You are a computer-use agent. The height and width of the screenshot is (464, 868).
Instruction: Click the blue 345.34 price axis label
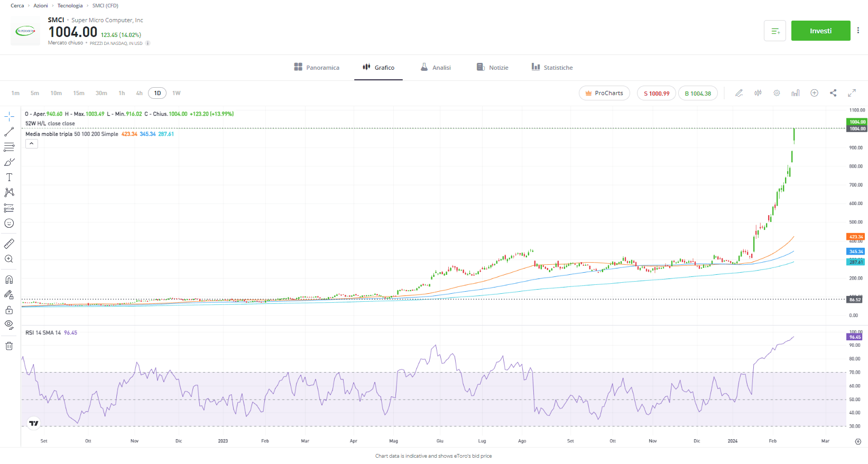(x=856, y=252)
